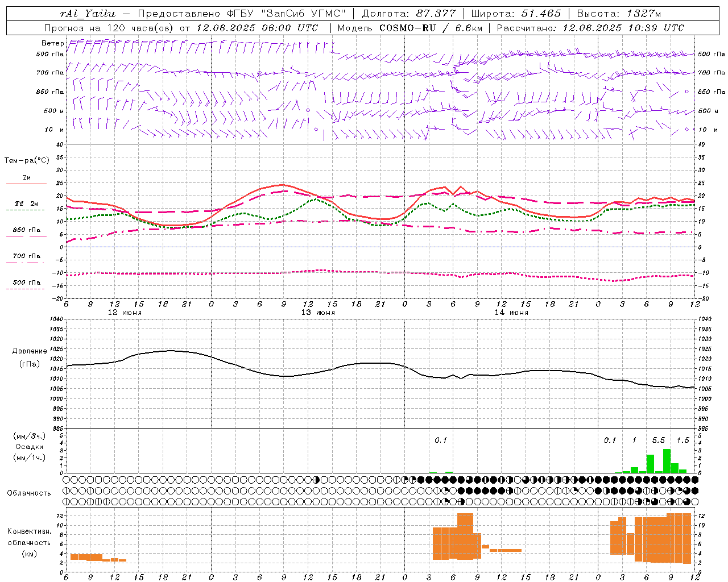Click the 700 гПа temperature legend label
The image size is (728, 582).
(x=27, y=256)
